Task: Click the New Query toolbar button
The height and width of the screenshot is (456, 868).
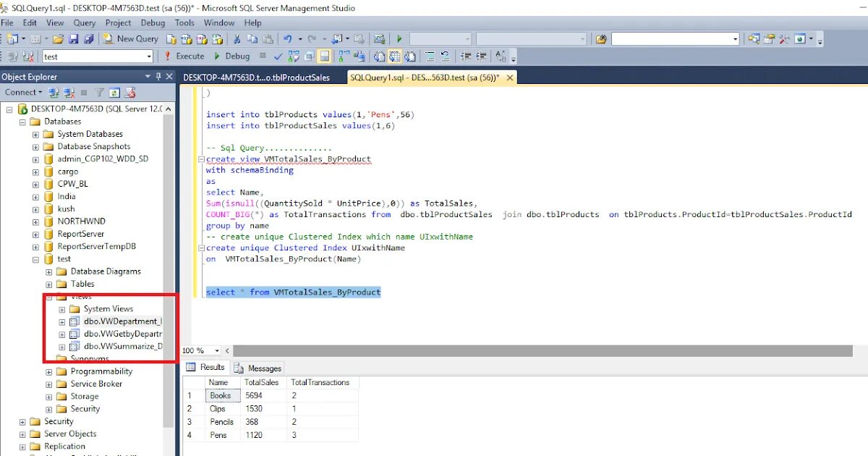Action: 130,39
